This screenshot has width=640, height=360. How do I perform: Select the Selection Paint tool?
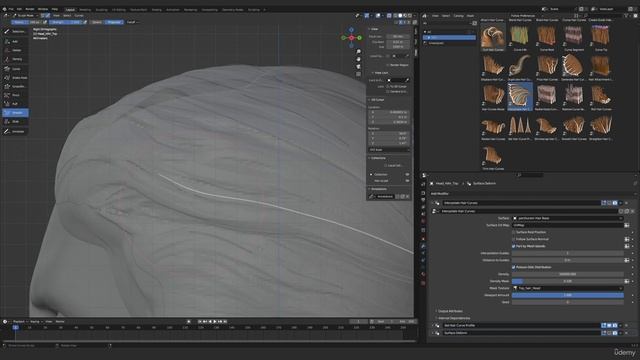[x=15, y=31]
